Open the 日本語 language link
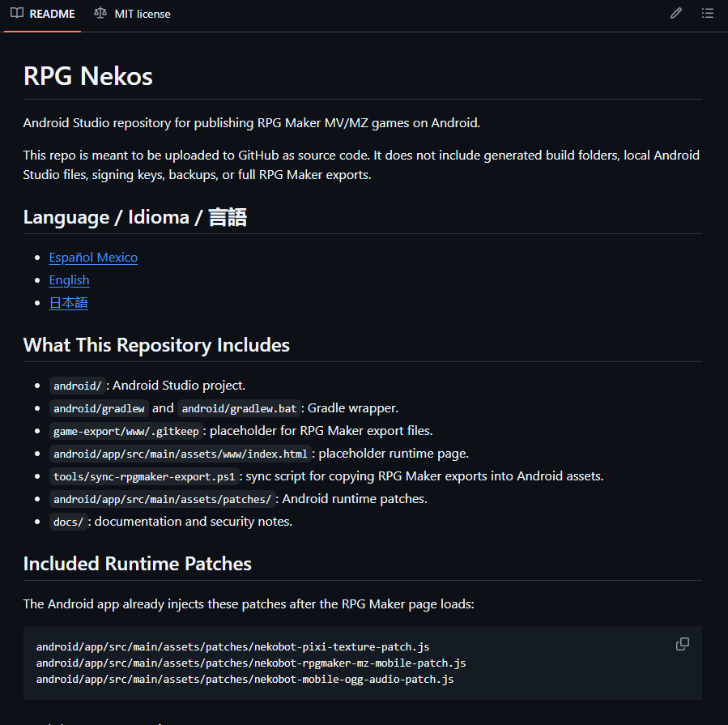The width and height of the screenshot is (728, 725). click(68, 303)
